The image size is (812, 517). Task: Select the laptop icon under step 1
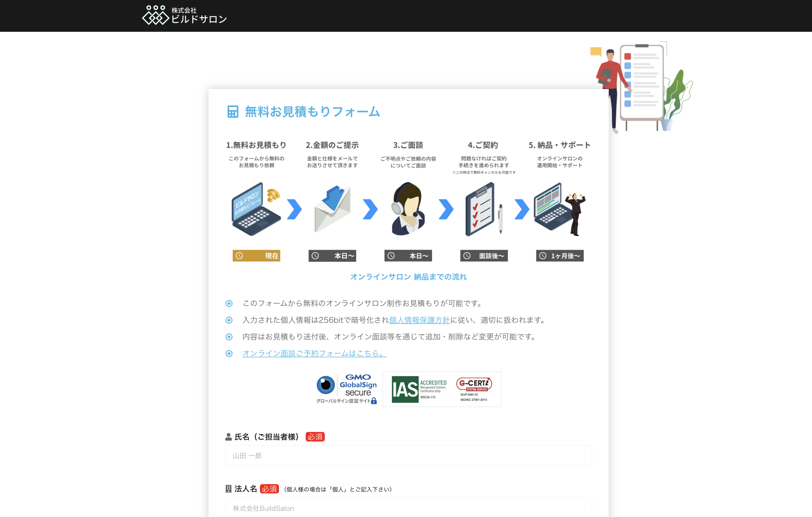(x=255, y=209)
